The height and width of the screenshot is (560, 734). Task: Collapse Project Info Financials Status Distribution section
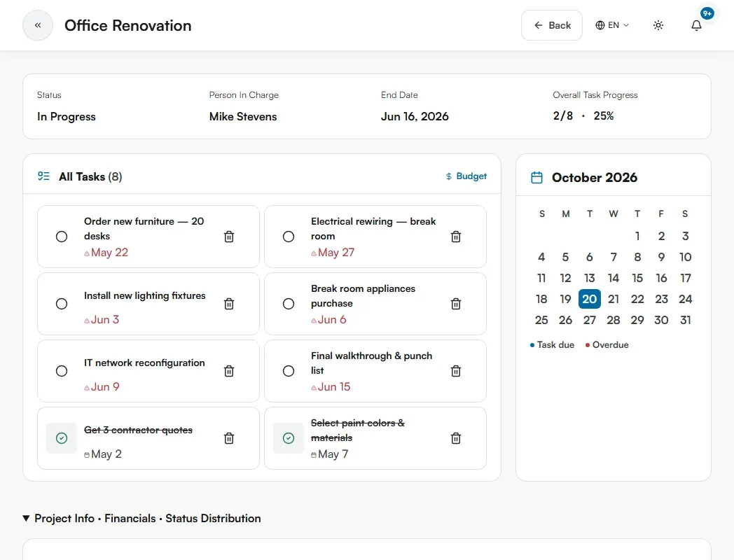(142, 519)
